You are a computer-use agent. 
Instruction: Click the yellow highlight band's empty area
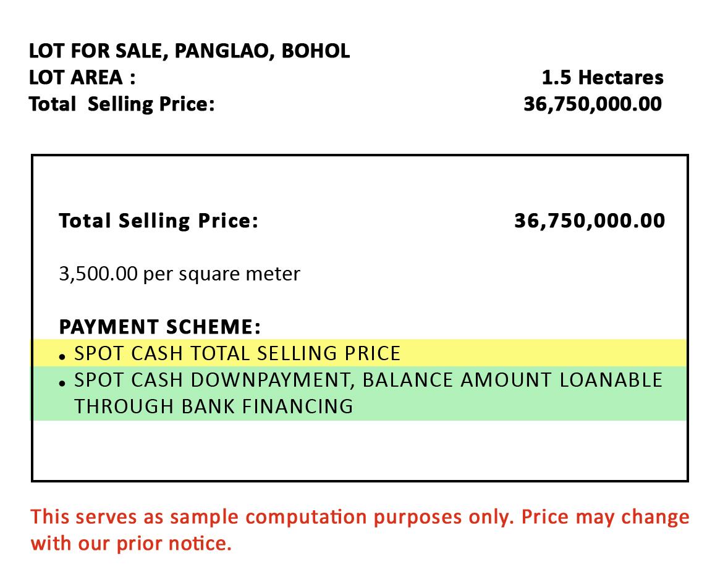tap(543, 353)
